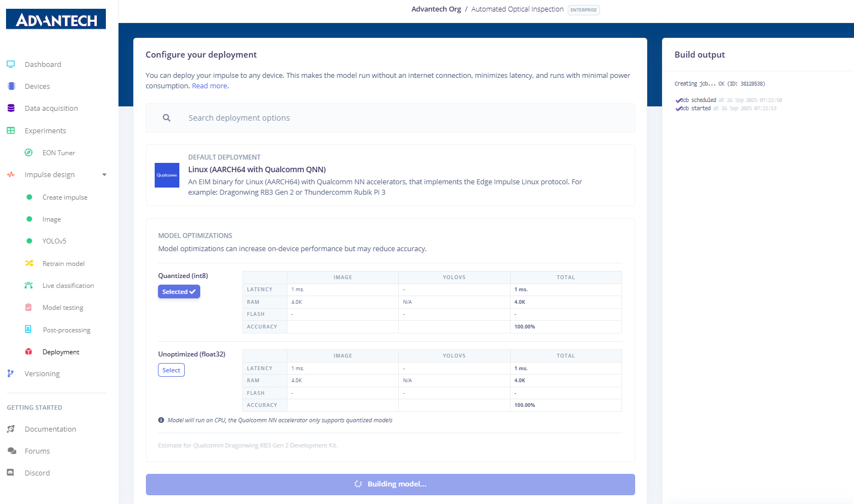Click the Unoptimized total accuracy 100.00% cell
Screen dimensions: 854x504
click(566, 405)
